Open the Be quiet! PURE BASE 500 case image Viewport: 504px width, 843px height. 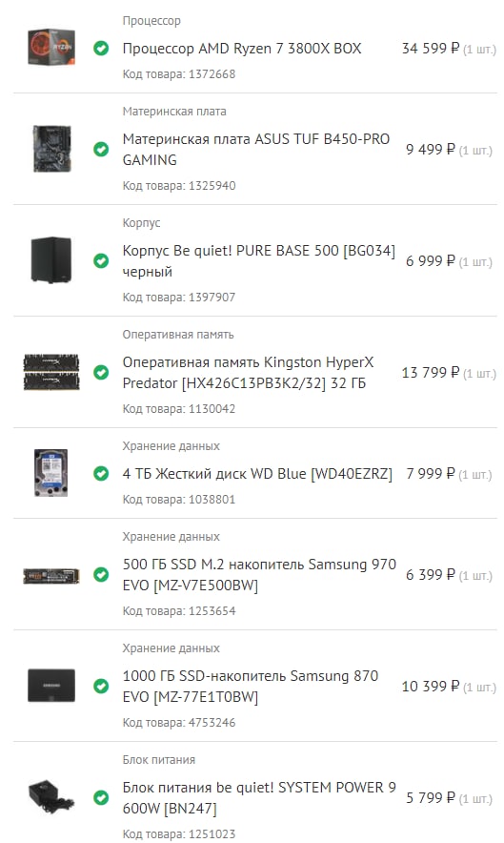click(x=51, y=260)
